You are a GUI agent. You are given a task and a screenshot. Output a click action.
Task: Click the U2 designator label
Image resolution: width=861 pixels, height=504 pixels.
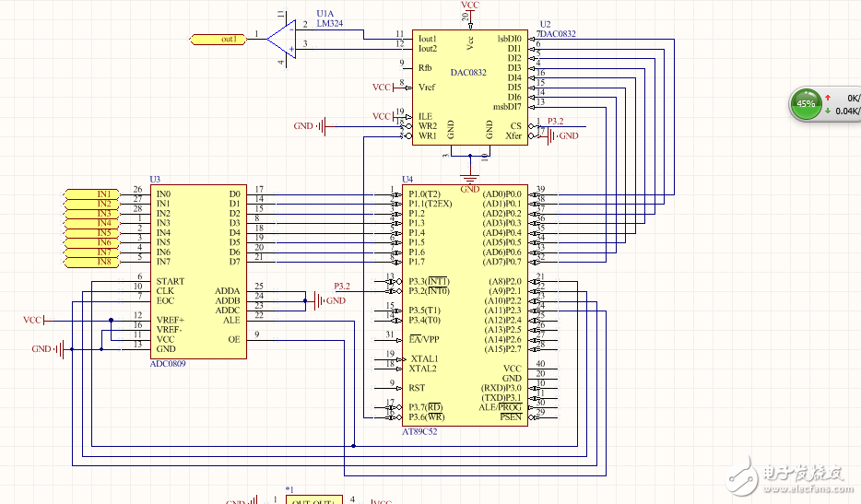[545, 24]
